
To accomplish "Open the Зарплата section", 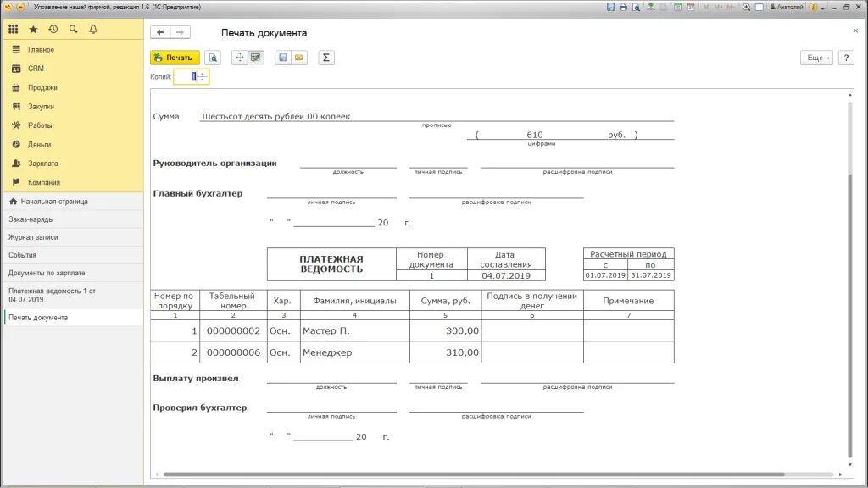I will 42,164.
